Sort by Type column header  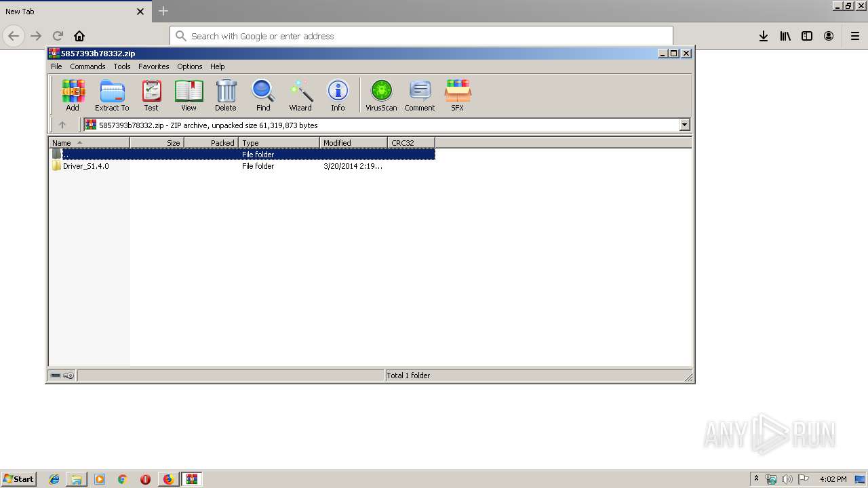tap(279, 142)
